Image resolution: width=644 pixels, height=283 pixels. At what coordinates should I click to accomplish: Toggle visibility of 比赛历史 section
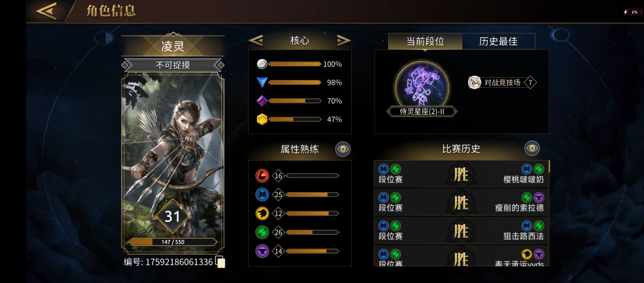(532, 149)
